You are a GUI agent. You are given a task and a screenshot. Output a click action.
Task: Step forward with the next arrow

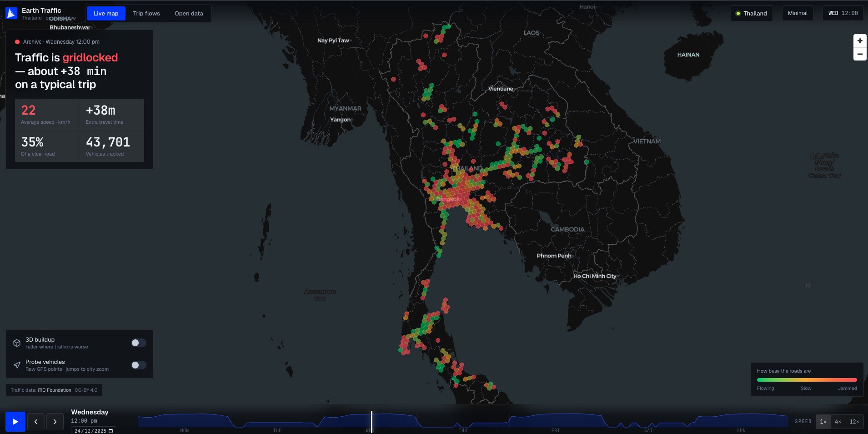[55, 422]
